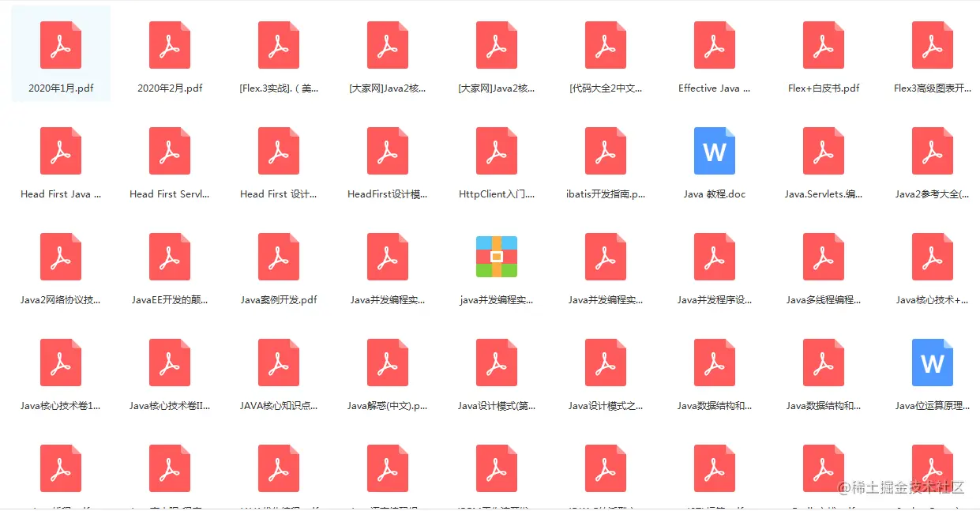Select the Java核心技术+ PDF icon

933,257
